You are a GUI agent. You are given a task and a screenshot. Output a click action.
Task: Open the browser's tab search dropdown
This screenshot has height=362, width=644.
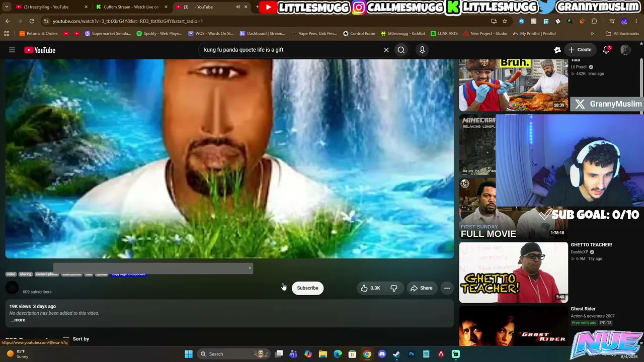(7, 7)
